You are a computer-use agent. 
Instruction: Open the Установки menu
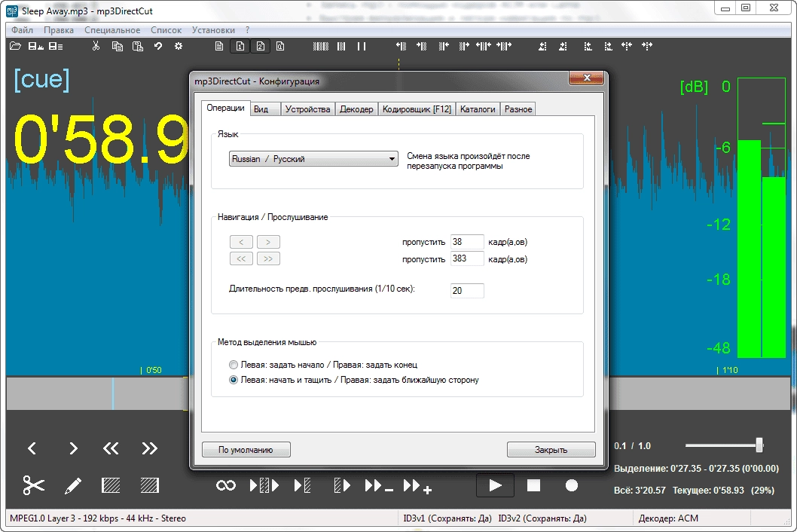213,30
